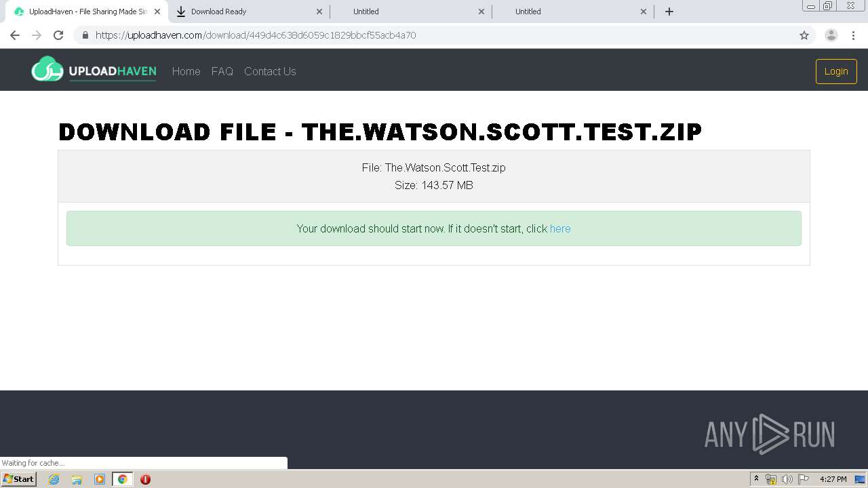Click the show desktop tray icon
This screenshot has height=488, width=868.
point(860,479)
